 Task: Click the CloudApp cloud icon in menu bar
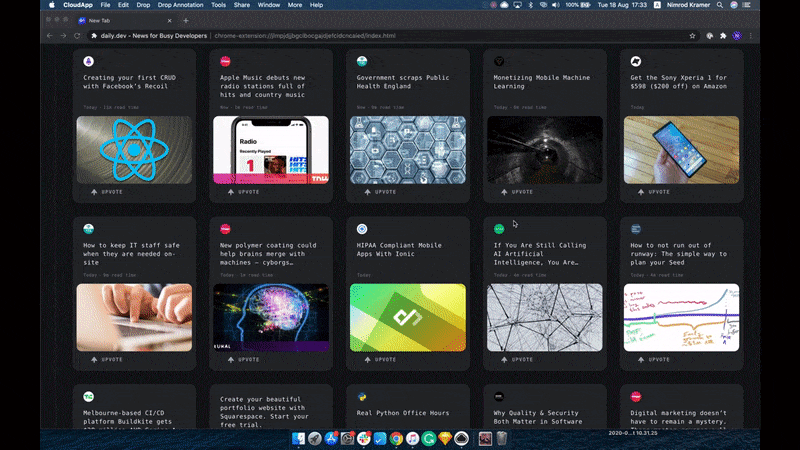click(x=504, y=5)
